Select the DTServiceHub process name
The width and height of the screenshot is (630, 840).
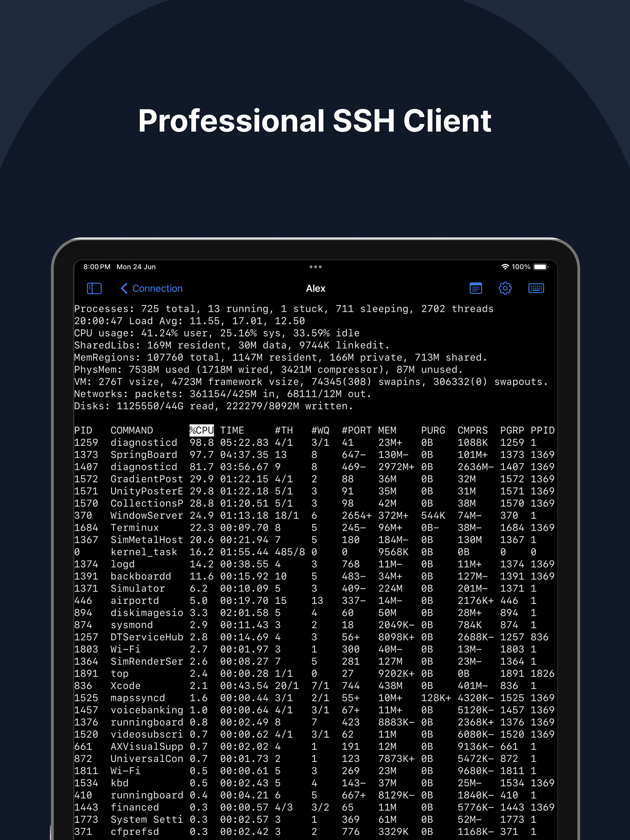(x=147, y=637)
